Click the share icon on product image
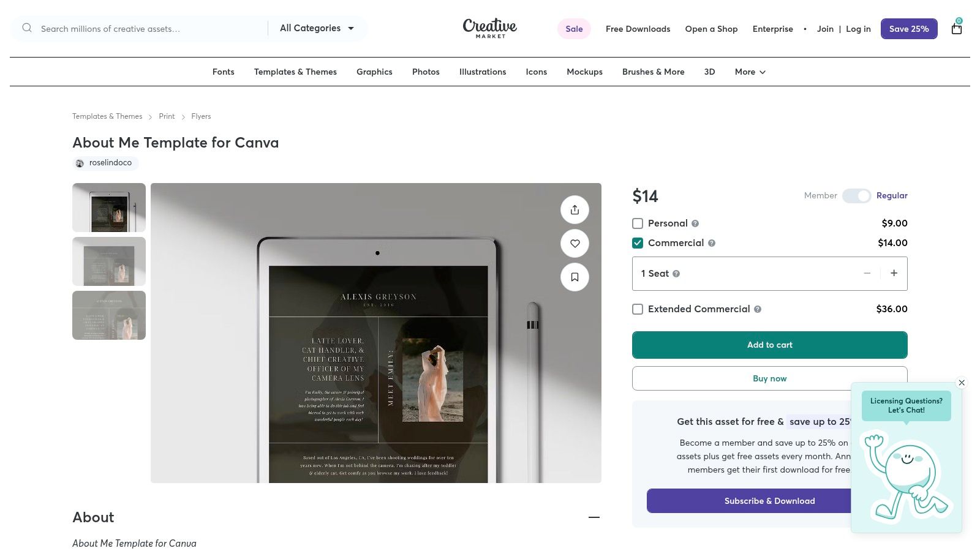This screenshot has height=551, width=980. [x=575, y=210]
